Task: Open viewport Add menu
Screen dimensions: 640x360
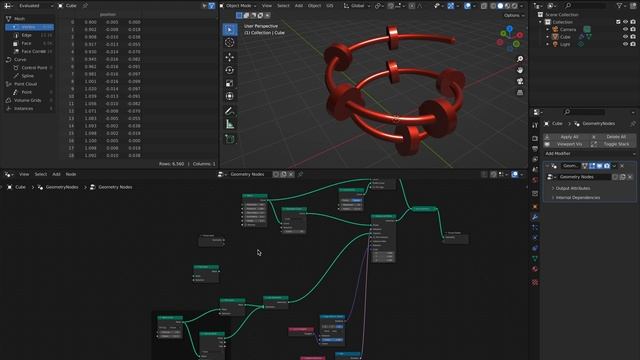Action: tap(299, 6)
